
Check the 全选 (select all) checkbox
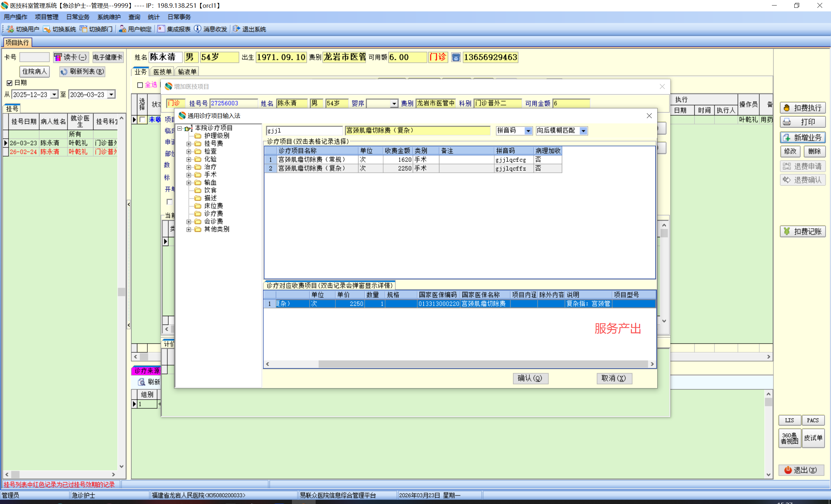coord(140,85)
